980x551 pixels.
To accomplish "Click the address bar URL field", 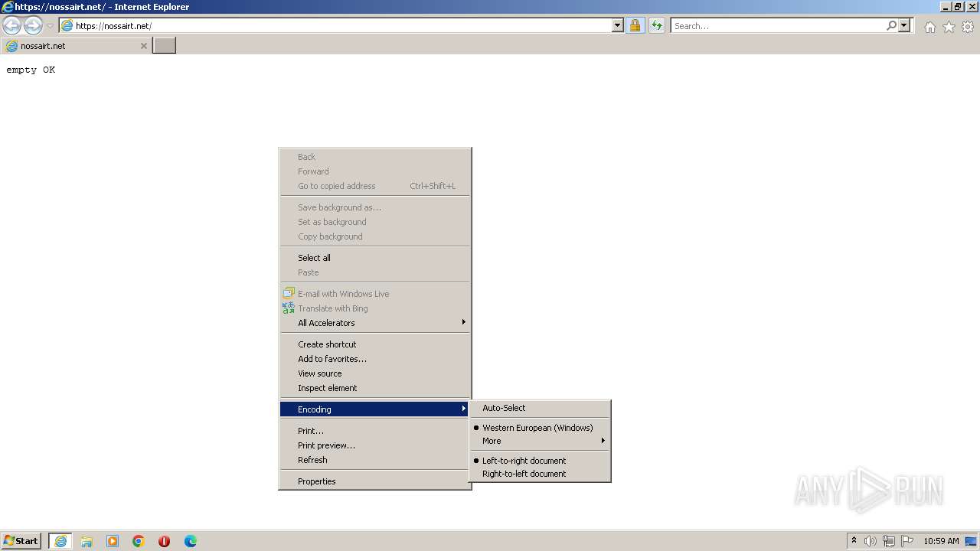I will pos(342,25).
